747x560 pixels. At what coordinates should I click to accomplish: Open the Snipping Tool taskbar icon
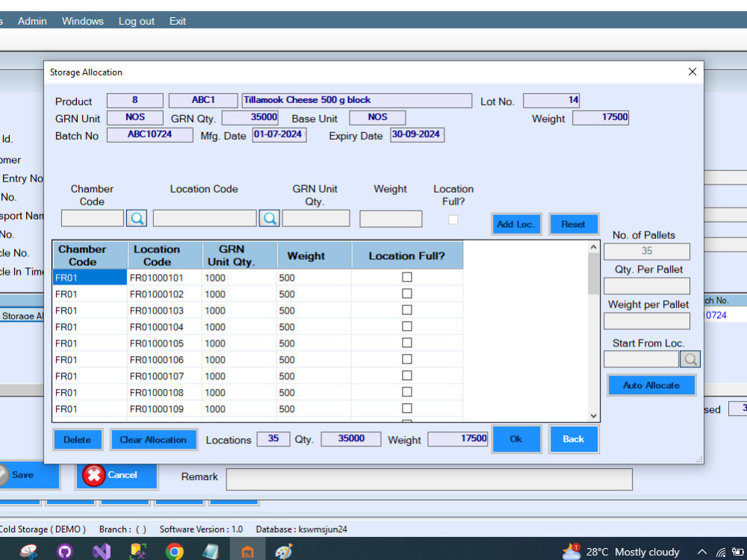(28, 552)
